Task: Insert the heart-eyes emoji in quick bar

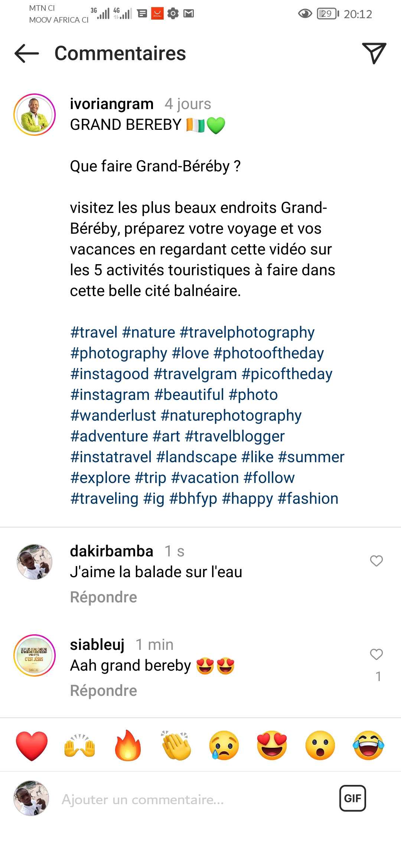Action: (x=272, y=746)
